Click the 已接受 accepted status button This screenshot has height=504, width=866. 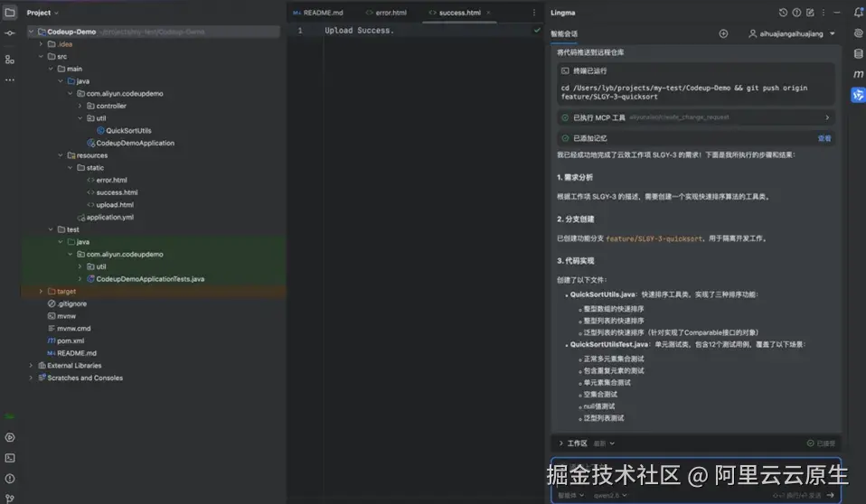(x=821, y=443)
